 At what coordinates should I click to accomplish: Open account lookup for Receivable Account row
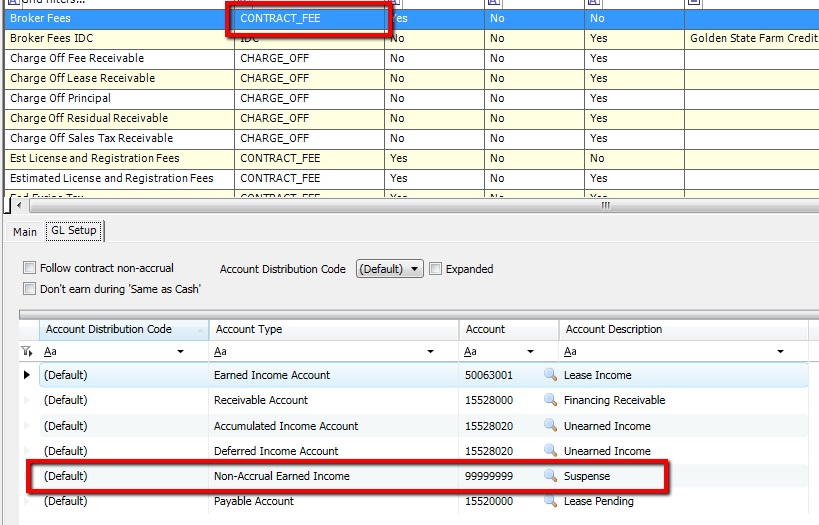coord(550,399)
